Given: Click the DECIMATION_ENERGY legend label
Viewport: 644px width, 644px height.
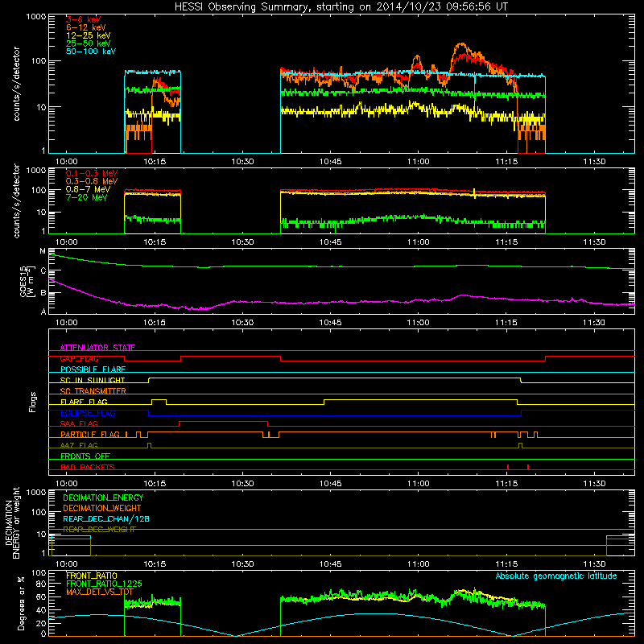Looking at the screenshot, I should [x=103, y=497].
